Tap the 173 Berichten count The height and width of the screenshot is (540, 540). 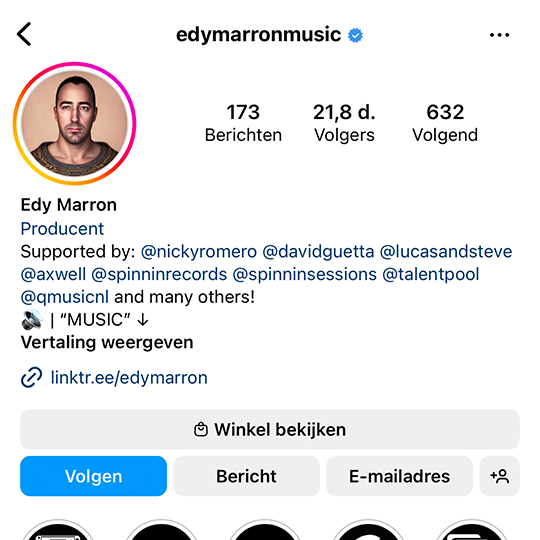click(243, 123)
